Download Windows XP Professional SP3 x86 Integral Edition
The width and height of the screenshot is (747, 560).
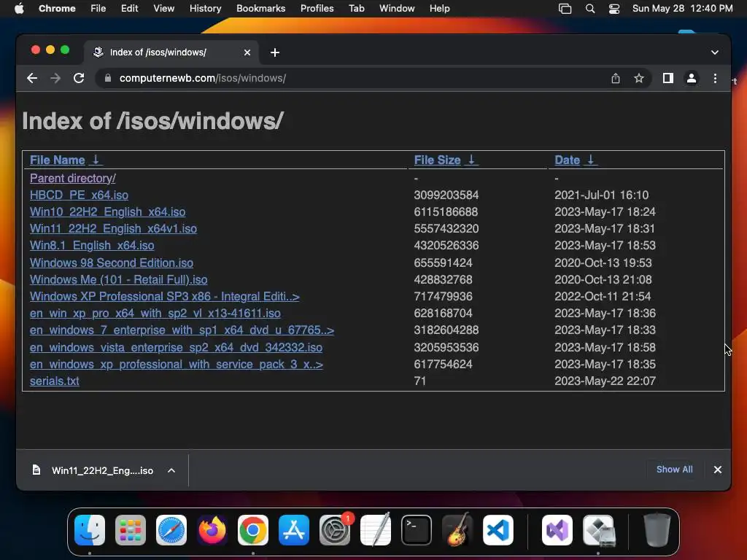pos(164,296)
